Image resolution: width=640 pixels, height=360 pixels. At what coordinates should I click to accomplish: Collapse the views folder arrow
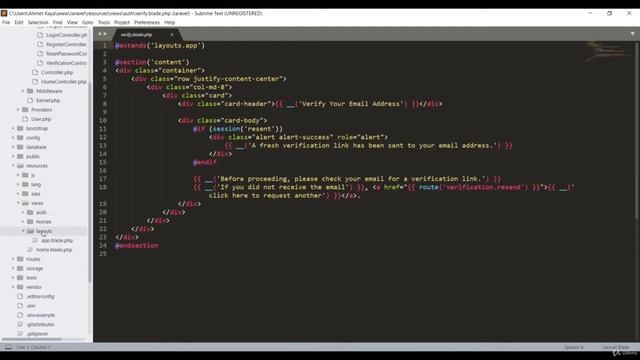coord(18,203)
